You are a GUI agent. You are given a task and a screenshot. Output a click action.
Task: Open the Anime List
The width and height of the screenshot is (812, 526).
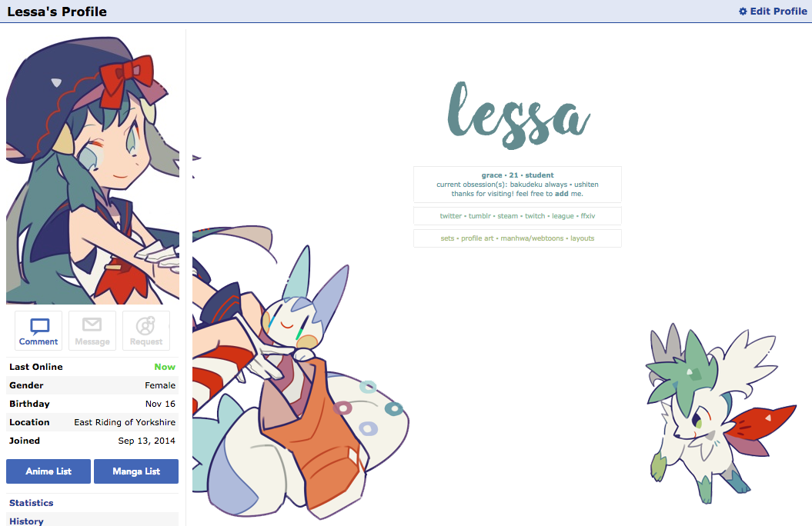pos(48,471)
